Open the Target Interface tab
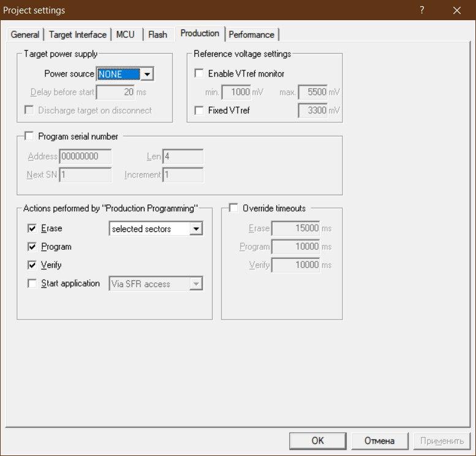Screen dimensions: 476x456 click(78, 34)
